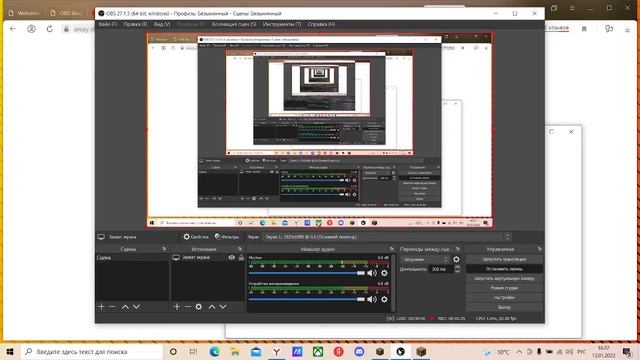Adjust the Длительность stepper arrows

[457, 269]
